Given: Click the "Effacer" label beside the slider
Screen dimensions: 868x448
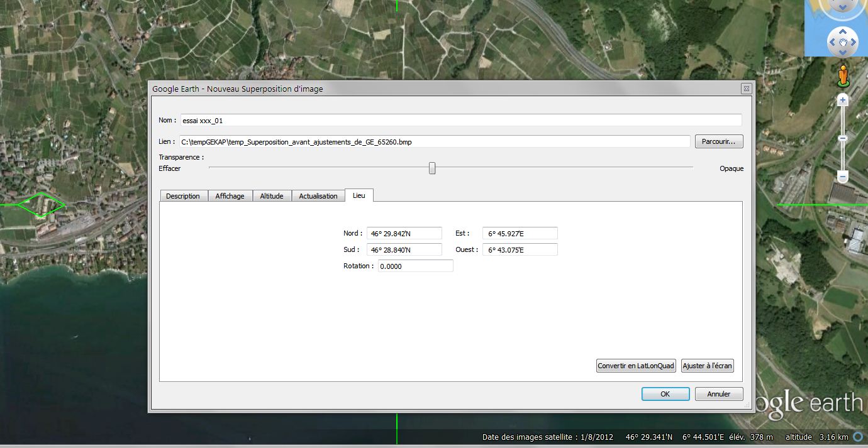Looking at the screenshot, I should tap(170, 168).
